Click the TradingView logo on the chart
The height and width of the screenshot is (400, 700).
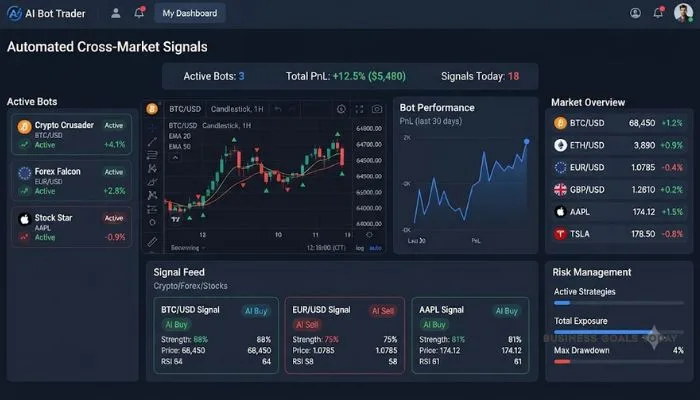tap(175, 219)
